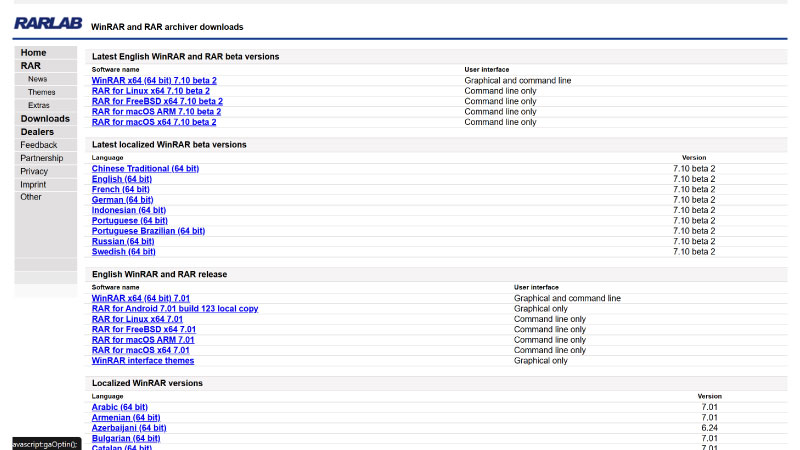Download WinRAR x64 (64 bit) 7.01
Image resolution: width=800 pixels, height=450 pixels.
click(x=141, y=298)
